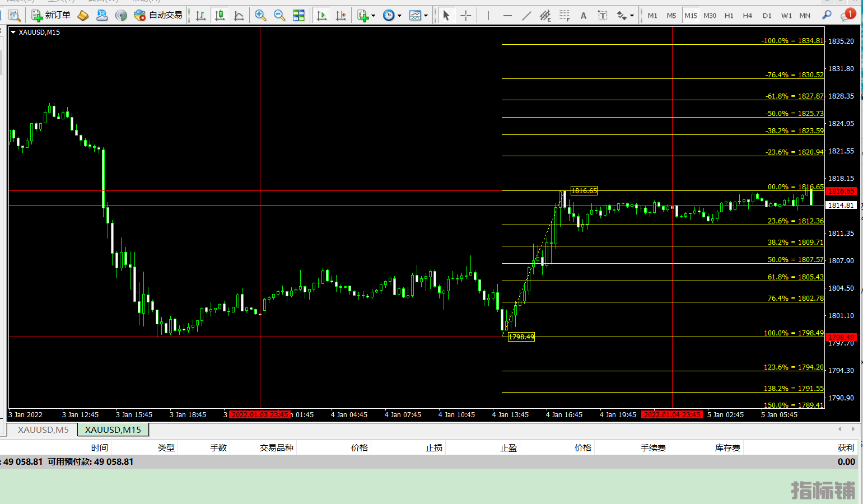
Task: Switch chart to bar chart mode
Action: coord(200,16)
